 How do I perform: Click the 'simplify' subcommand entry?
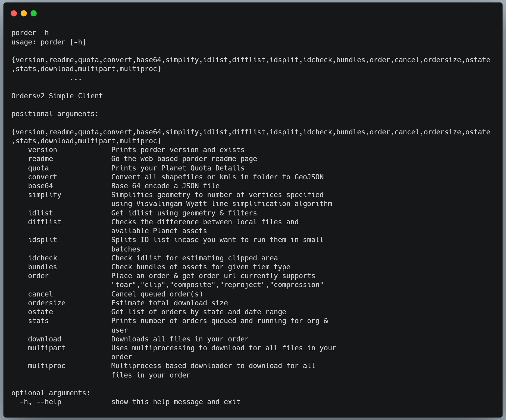coord(44,195)
